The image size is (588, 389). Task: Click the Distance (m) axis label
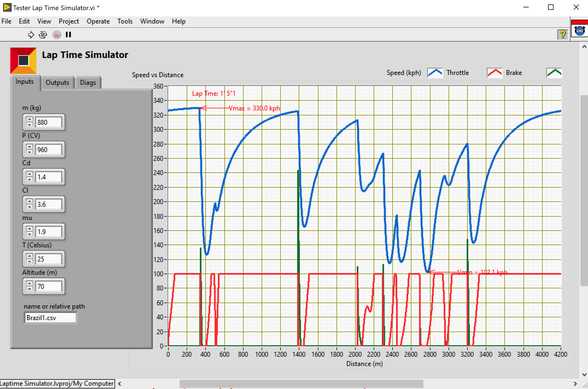point(364,364)
